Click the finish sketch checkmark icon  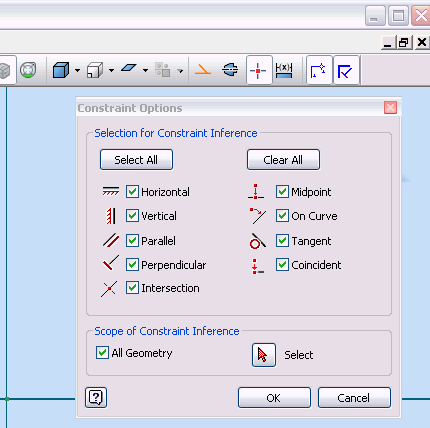coord(346,70)
